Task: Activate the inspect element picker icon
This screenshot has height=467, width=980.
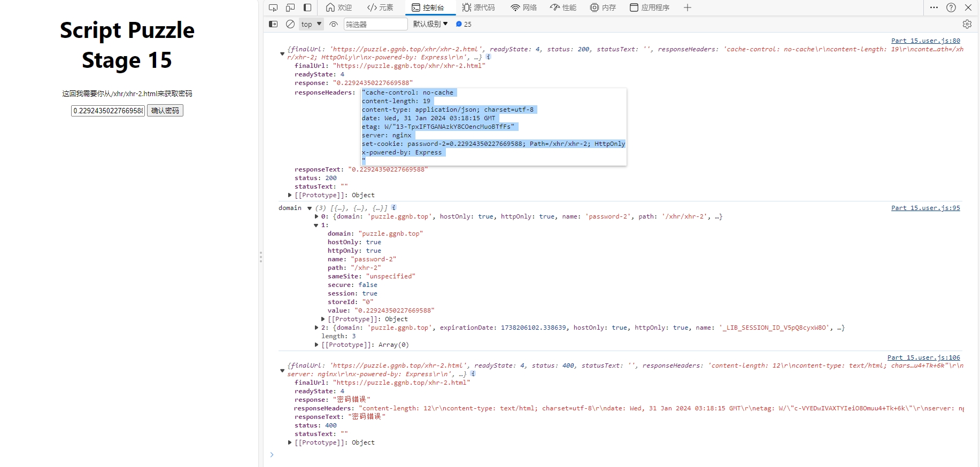Action: (x=273, y=7)
